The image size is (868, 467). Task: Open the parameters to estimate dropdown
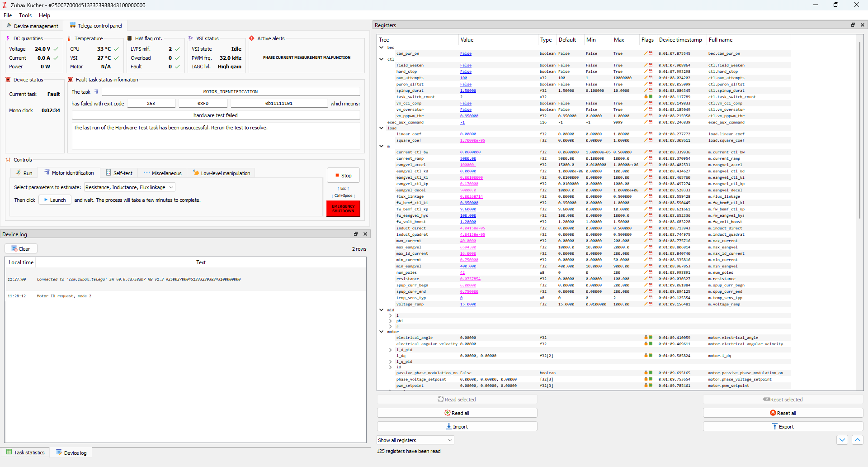[x=130, y=187]
